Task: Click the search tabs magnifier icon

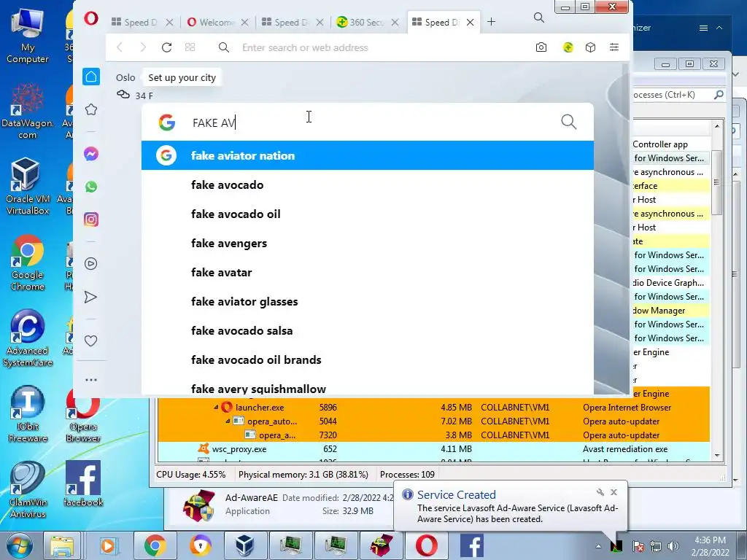Action: (x=539, y=17)
